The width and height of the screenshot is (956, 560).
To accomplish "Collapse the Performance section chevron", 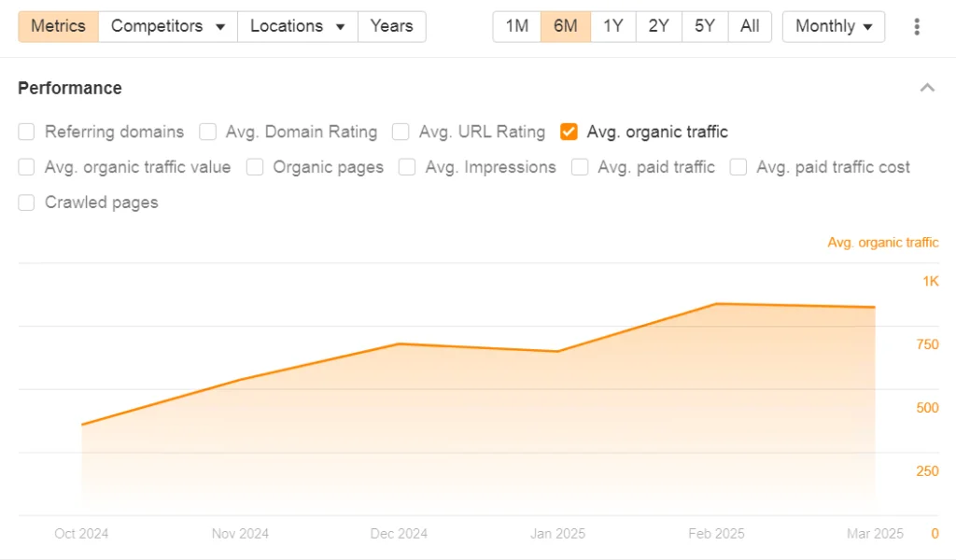I will [x=927, y=88].
